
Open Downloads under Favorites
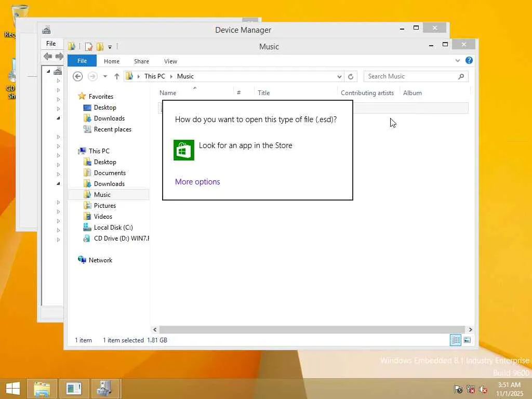(109, 118)
